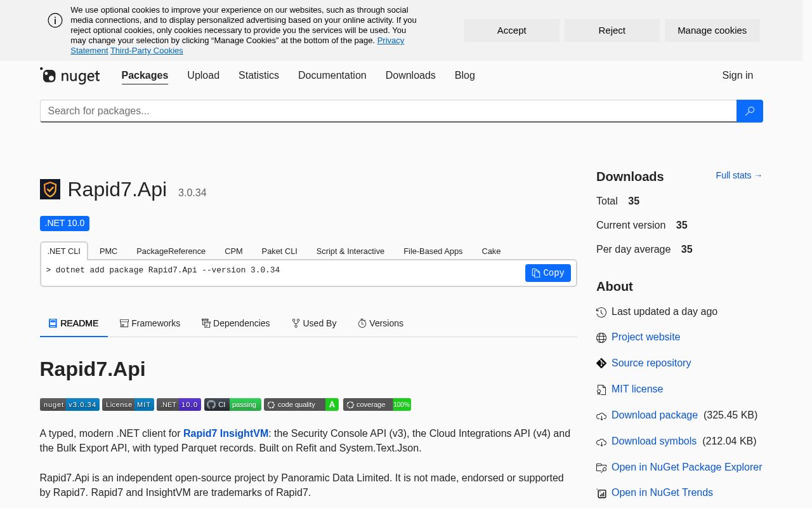Focus the Search for packages field

[388, 110]
